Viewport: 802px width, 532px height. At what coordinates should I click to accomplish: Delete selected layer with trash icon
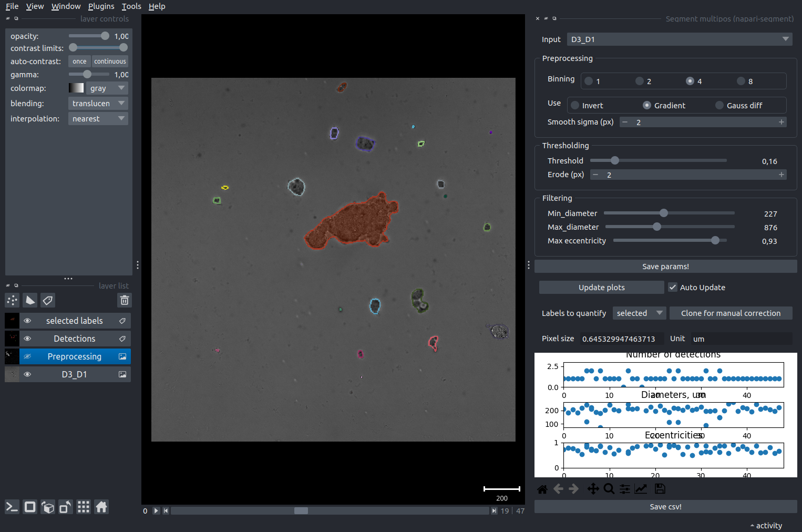[x=125, y=300]
